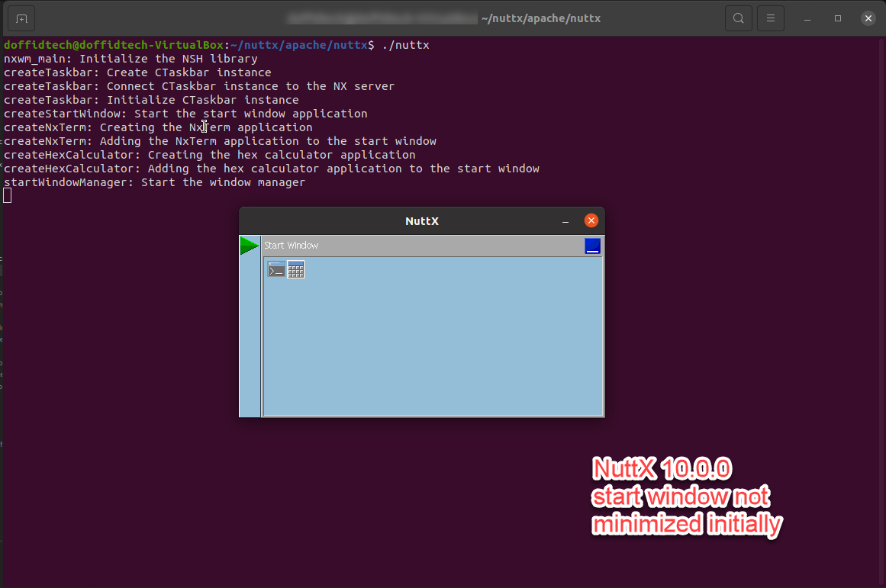Close the terminal window
Image resolution: width=886 pixels, height=588 pixels.
pyautogui.click(x=868, y=18)
